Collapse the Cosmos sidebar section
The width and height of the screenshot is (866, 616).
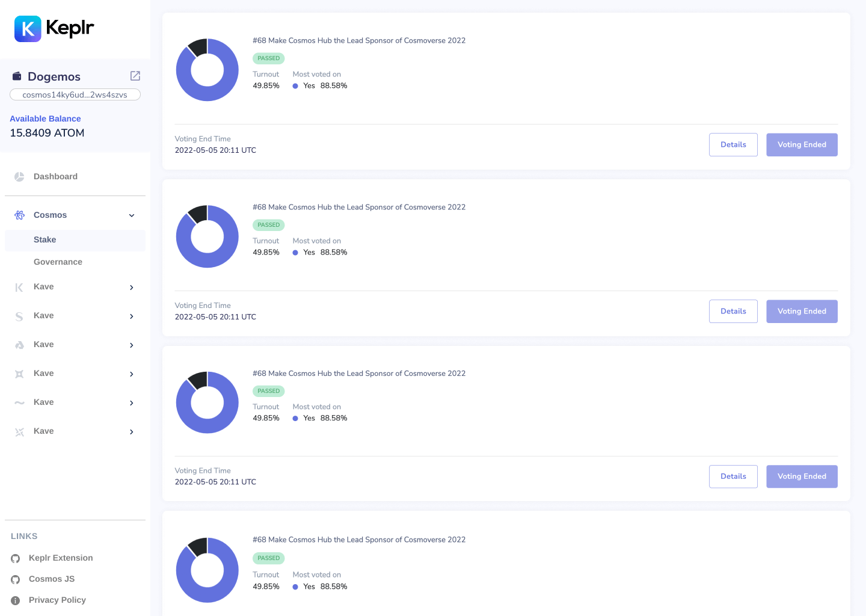[x=131, y=215]
